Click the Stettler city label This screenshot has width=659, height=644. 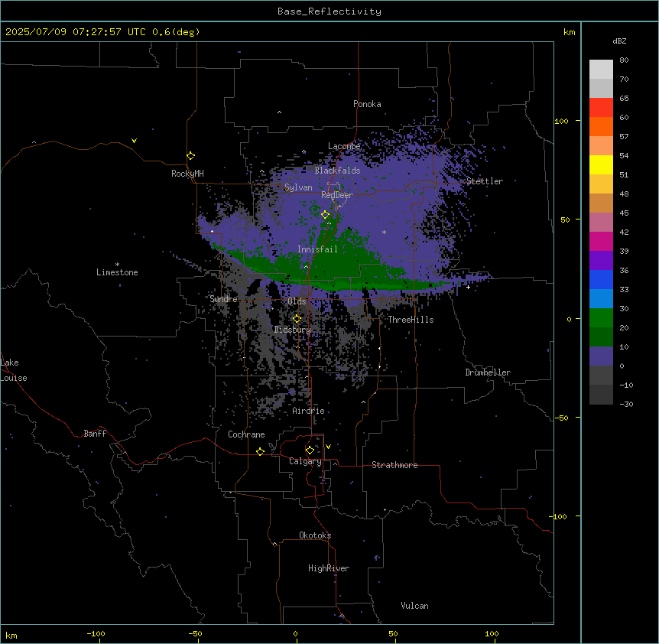(x=485, y=181)
